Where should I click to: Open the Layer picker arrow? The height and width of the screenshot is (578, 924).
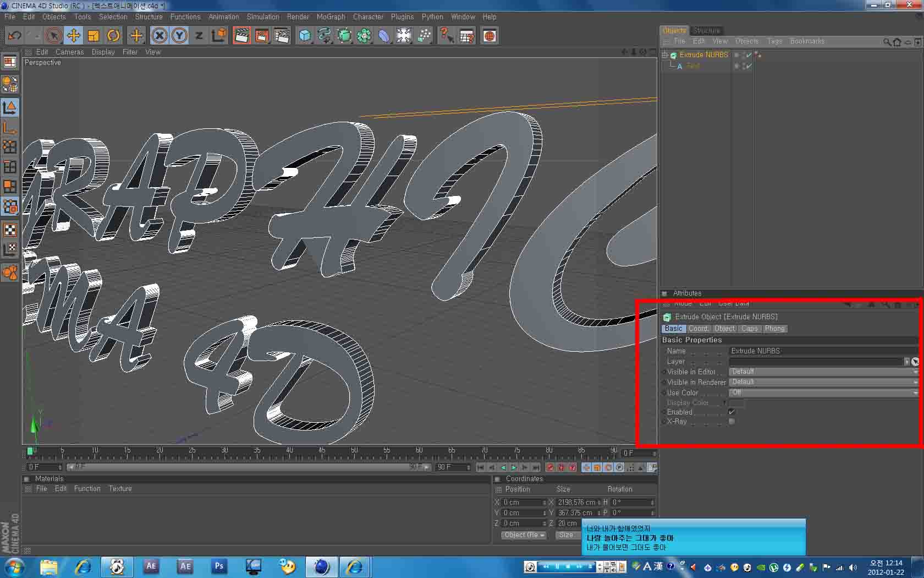[x=907, y=362]
